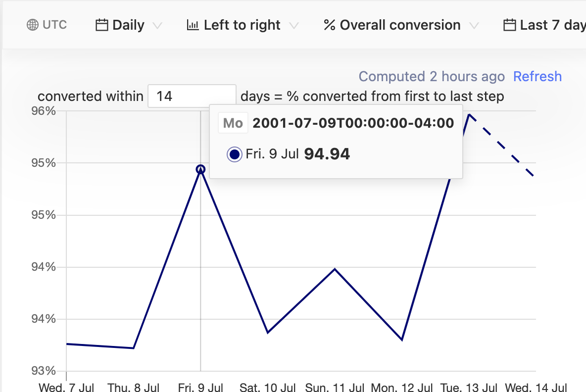The height and width of the screenshot is (392, 586).
Task: Click the Thu. 8 Jul low point on line
Action: pyautogui.click(x=134, y=348)
